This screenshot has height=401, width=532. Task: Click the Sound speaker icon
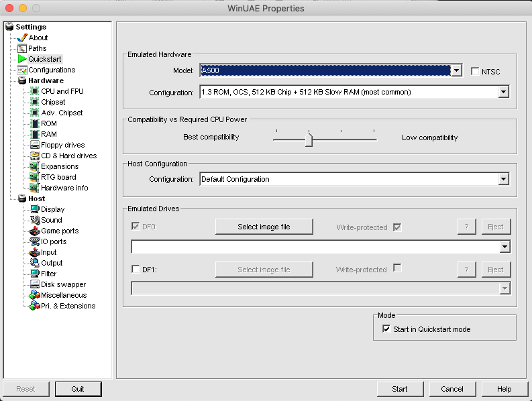(35, 220)
